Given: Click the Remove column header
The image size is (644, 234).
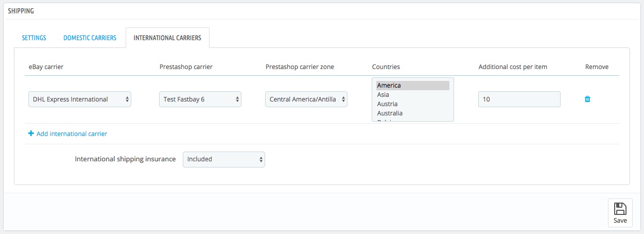Looking at the screenshot, I should [597, 67].
